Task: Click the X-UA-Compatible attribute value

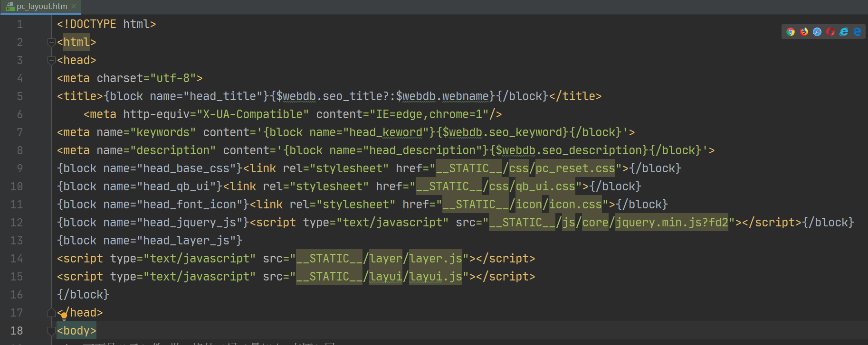Action: pos(253,114)
